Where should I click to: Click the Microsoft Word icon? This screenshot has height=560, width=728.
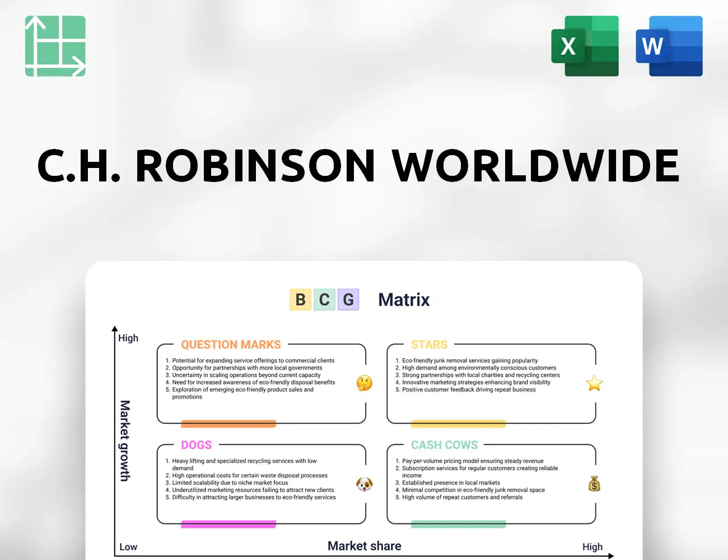669,46
